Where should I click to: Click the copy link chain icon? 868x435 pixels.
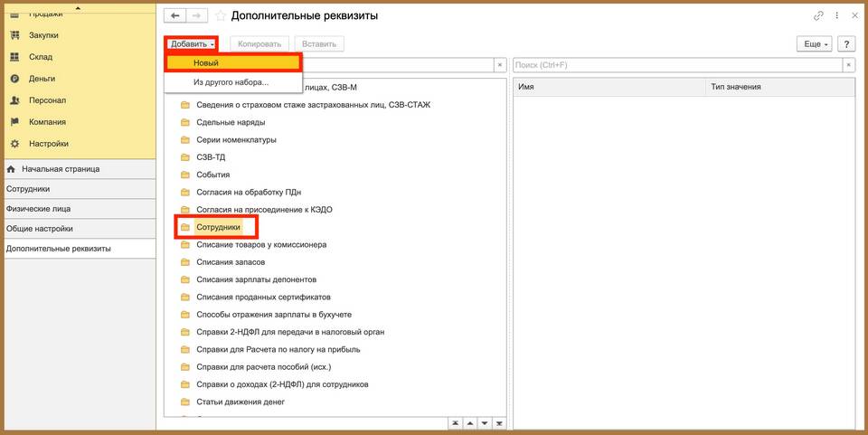(x=819, y=16)
